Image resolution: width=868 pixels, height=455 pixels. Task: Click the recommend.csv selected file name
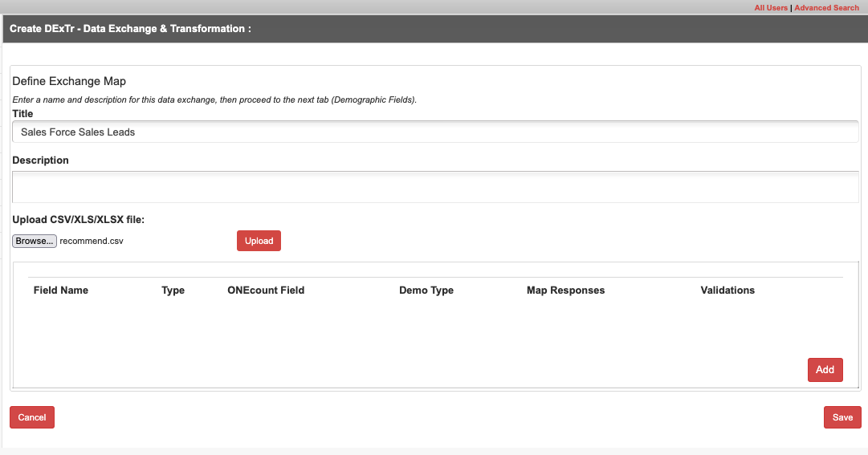click(x=92, y=241)
